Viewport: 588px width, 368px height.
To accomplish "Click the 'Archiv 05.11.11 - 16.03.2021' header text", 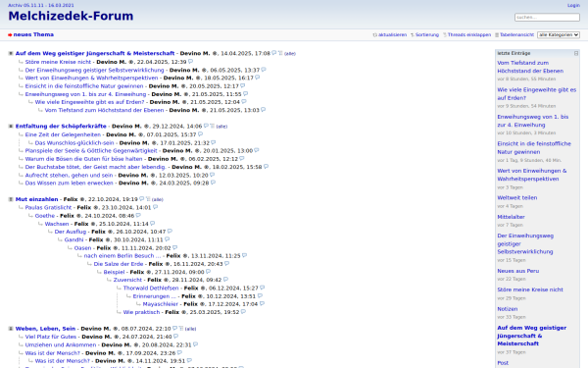I will [x=41, y=5].
